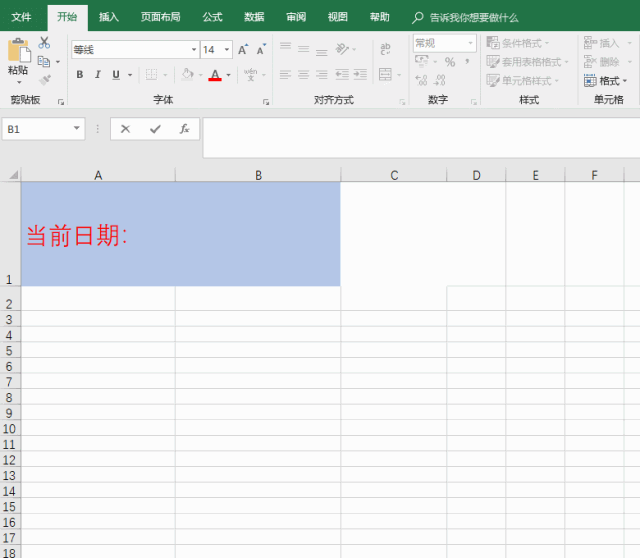This screenshot has width=640, height=558.
Task: Decrease font size with smaller A icon
Action: (261, 50)
